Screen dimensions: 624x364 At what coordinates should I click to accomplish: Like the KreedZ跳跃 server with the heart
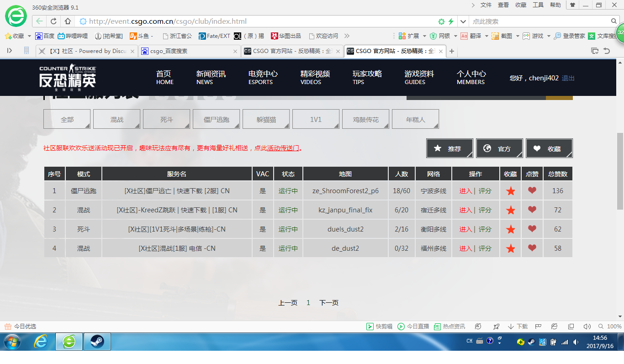532,210
